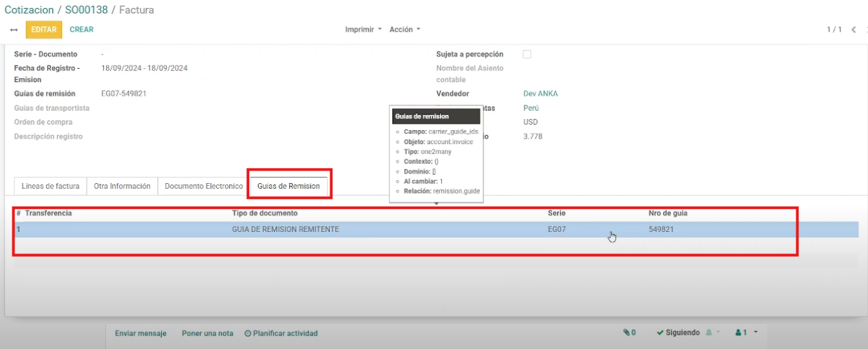This screenshot has width=868, height=349.
Task: Open the Otra Información tab
Action: (x=122, y=187)
